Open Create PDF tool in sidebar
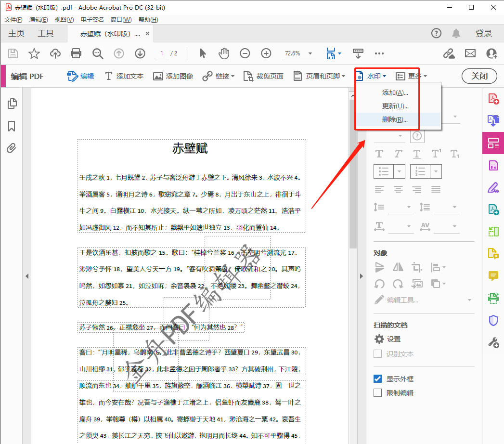Image resolution: width=504 pixels, height=444 pixels. [x=493, y=99]
